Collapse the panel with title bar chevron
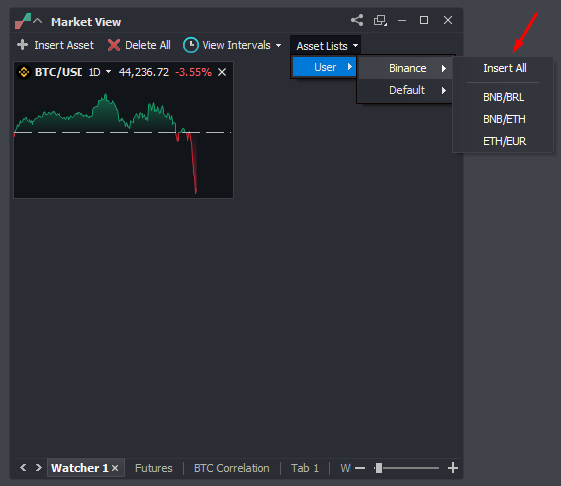The width and height of the screenshot is (561, 486). (x=38, y=21)
